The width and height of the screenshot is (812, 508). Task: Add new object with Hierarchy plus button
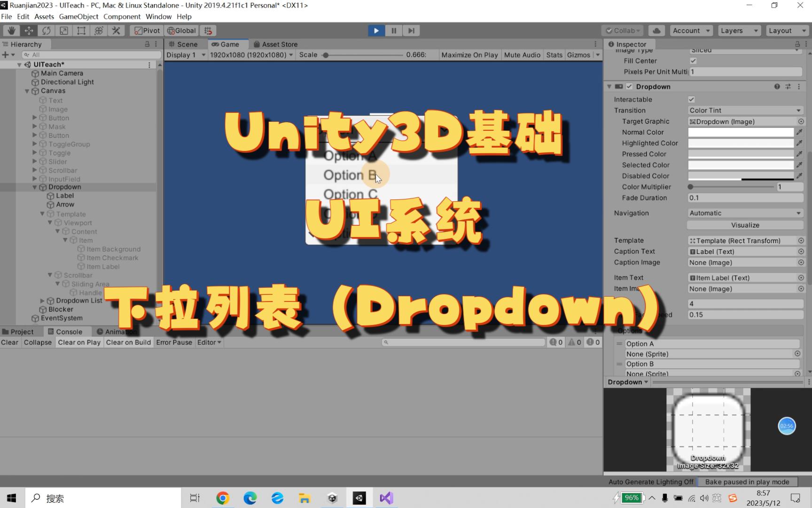[8, 55]
